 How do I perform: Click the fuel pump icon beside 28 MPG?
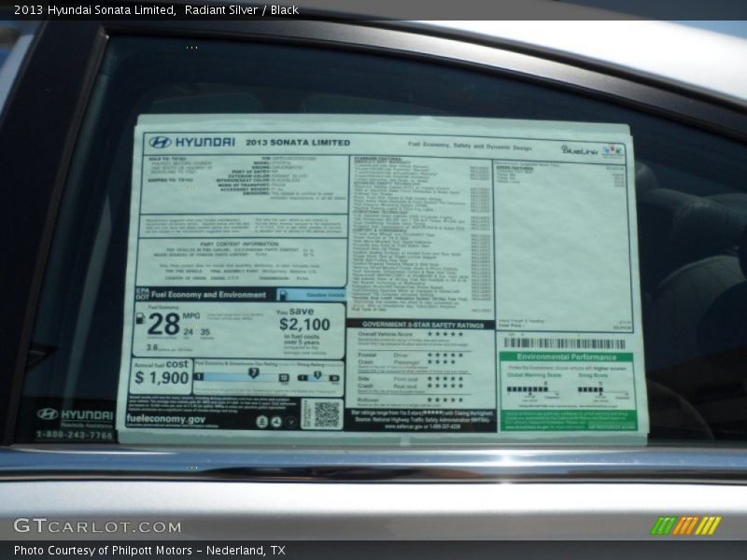click(x=141, y=318)
